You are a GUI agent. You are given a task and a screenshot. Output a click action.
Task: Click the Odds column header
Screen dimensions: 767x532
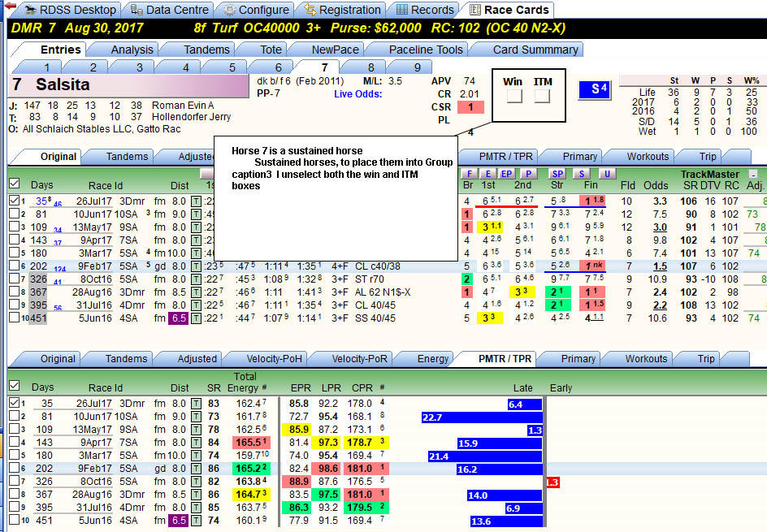pyautogui.click(x=656, y=185)
